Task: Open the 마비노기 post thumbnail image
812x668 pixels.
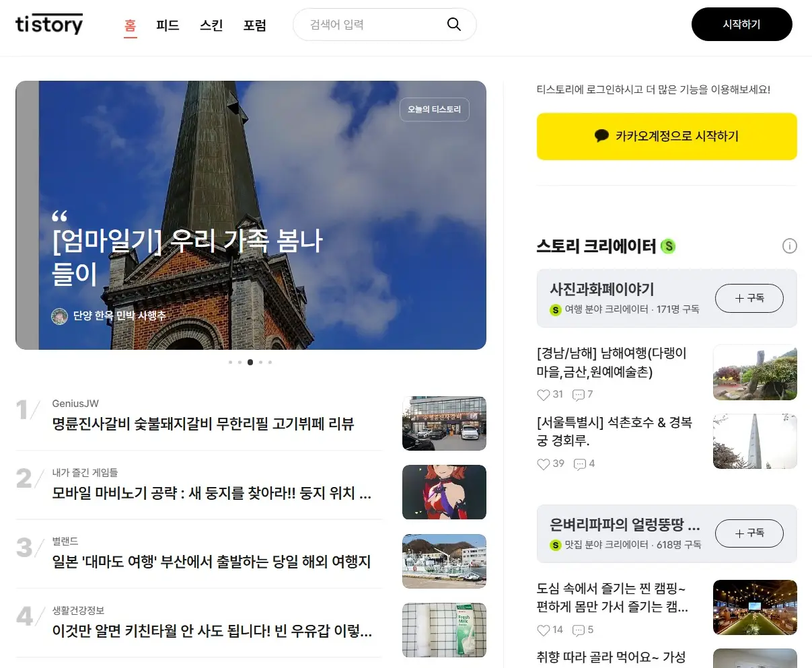Action: coord(444,492)
